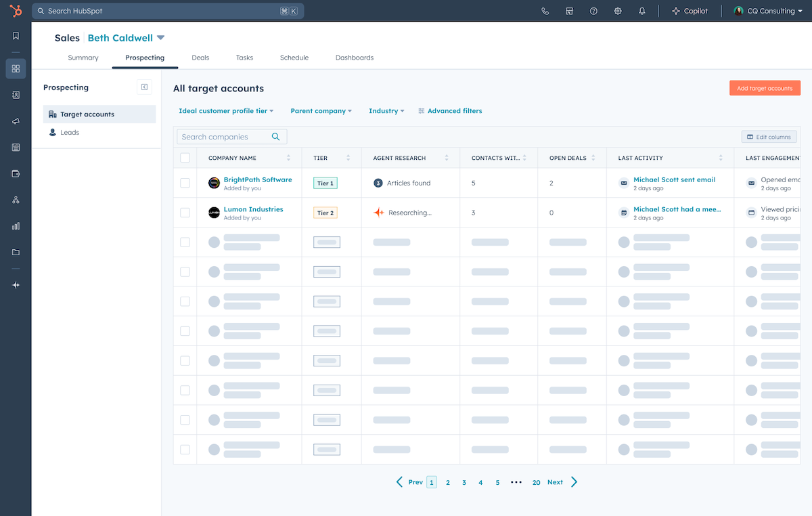Switch to the Dashboards tab

pos(355,58)
